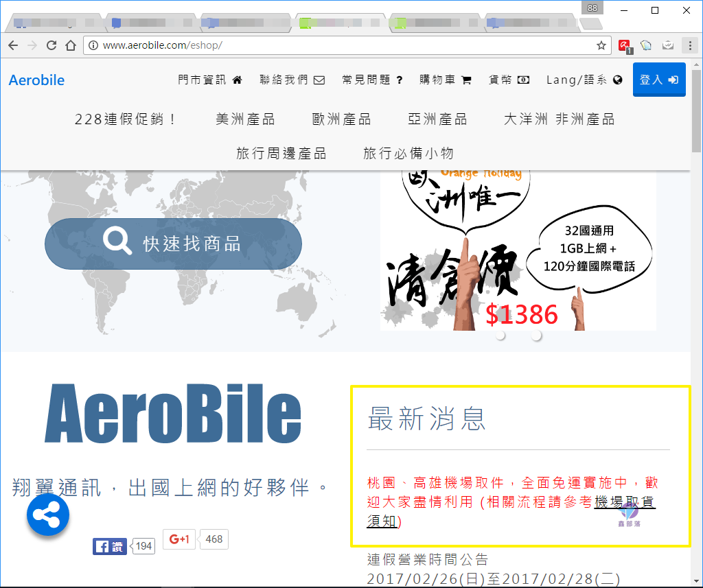Click the papers extension icon in toolbar
Screen dimensions: 703x588
pyautogui.click(x=645, y=45)
